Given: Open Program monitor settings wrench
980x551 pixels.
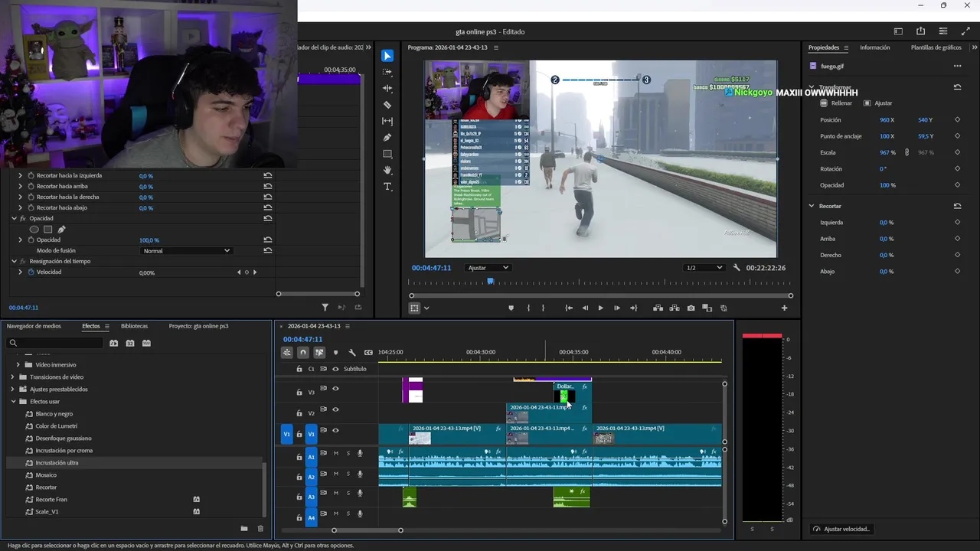Looking at the screenshot, I should (x=737, y=268).
